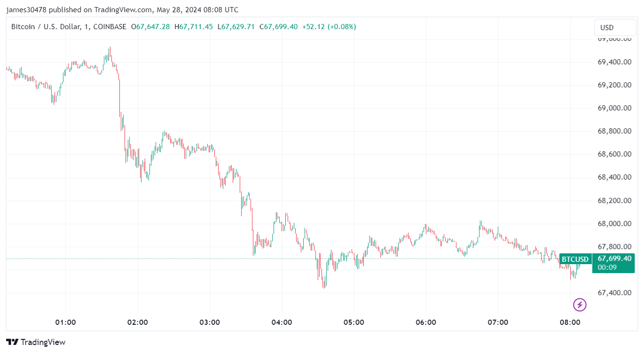644x353 pixels.
Task: Click the TradingView logo icon
Action: 12,342
